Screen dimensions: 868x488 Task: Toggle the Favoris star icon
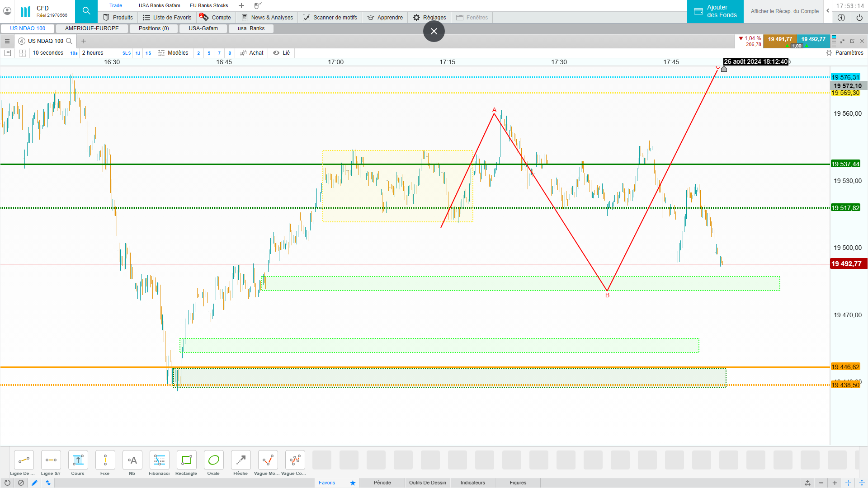353,483
